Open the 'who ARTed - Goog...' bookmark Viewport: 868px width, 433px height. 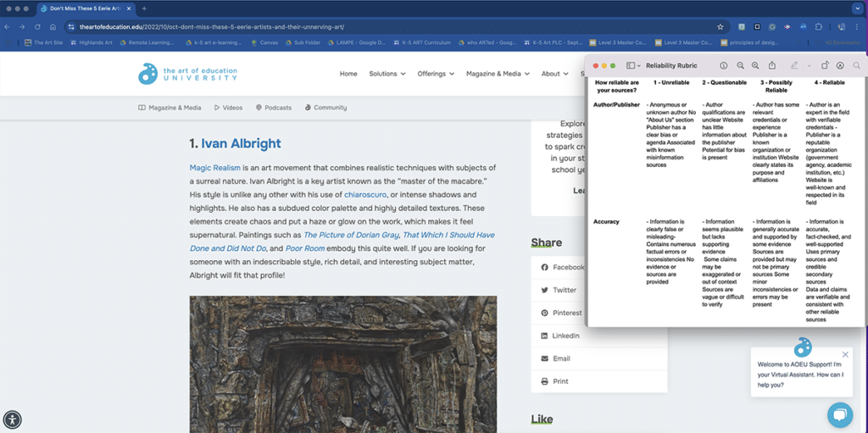[487, 42]
